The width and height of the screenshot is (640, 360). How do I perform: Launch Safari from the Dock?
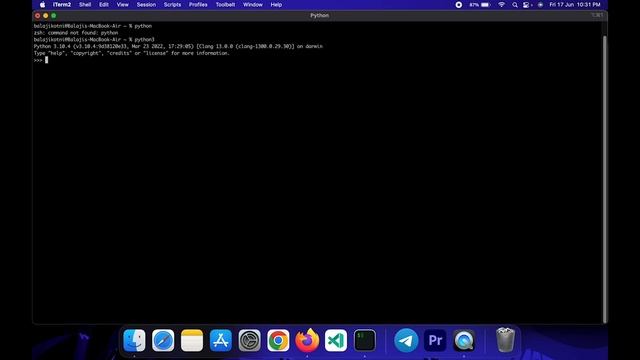(163, 340)
